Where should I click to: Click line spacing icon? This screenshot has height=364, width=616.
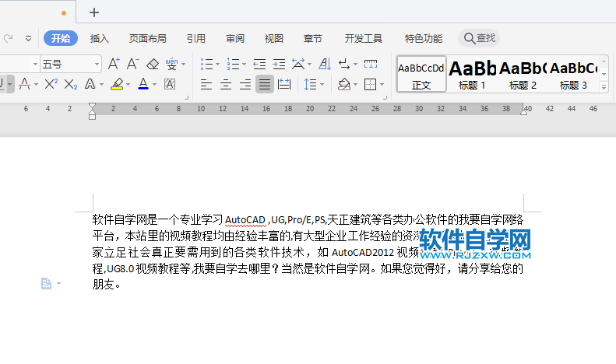tap(310, 84)
